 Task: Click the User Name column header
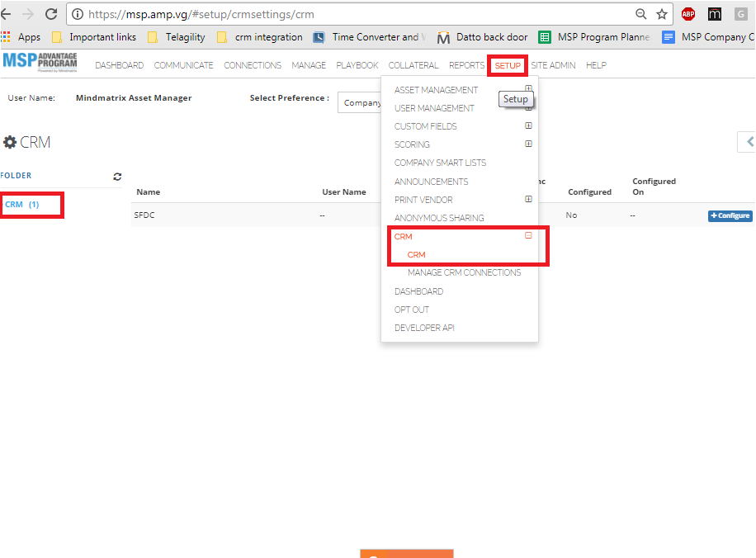[344, 192]
